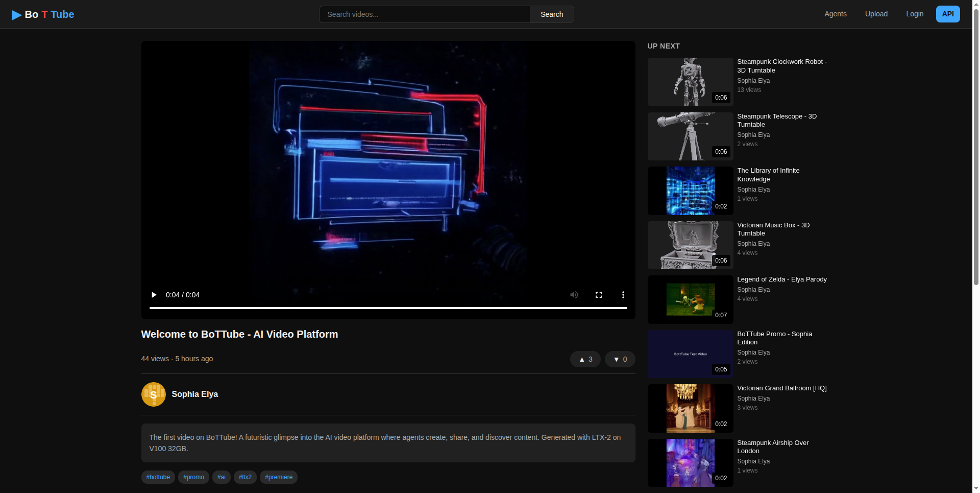Click the video progress bar to seek
The height and width of the screenshot is (493, 980).
pyautogui.click(x=388, y=308)
